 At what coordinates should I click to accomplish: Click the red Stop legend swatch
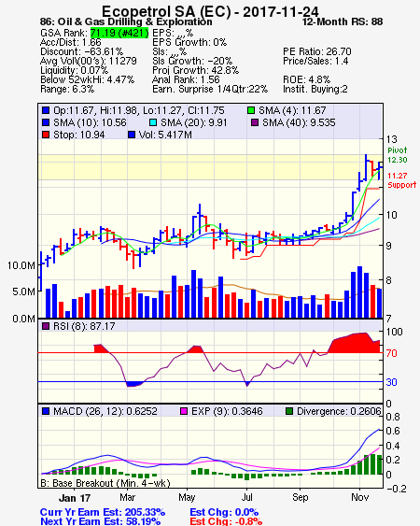46,135
